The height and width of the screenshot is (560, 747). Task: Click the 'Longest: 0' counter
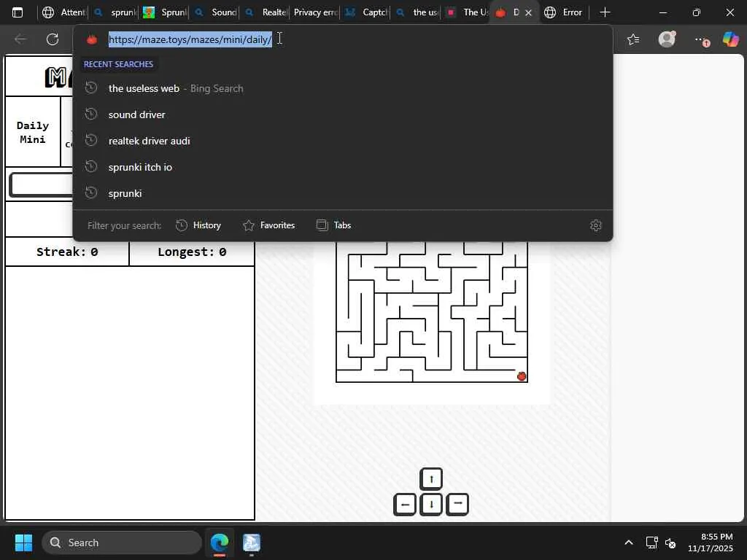(x=192, y=252)
